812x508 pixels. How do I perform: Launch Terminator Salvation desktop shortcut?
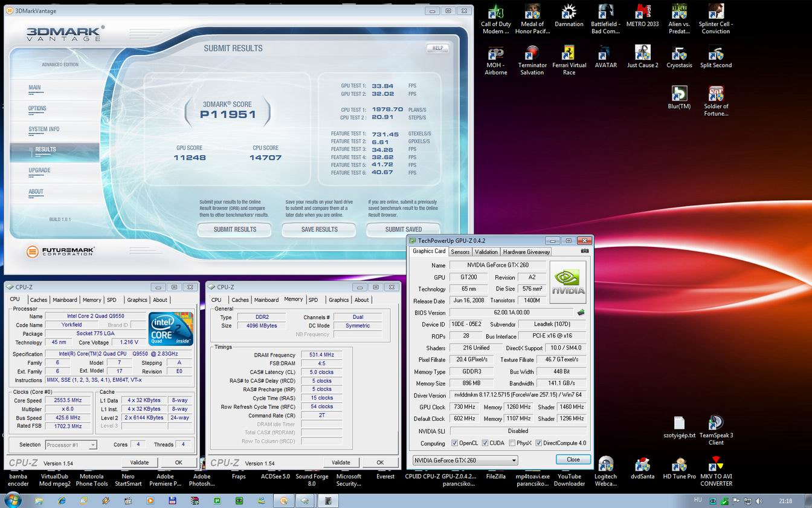(532, 60)
